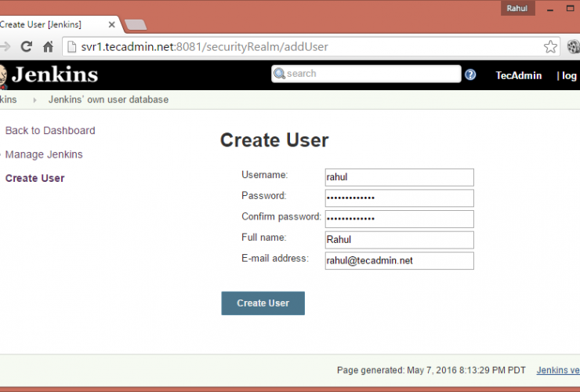This screenshot has width=580, height=392.
Task: Click the extension icon right of the address bar
Action: click(x=573, y=47)
